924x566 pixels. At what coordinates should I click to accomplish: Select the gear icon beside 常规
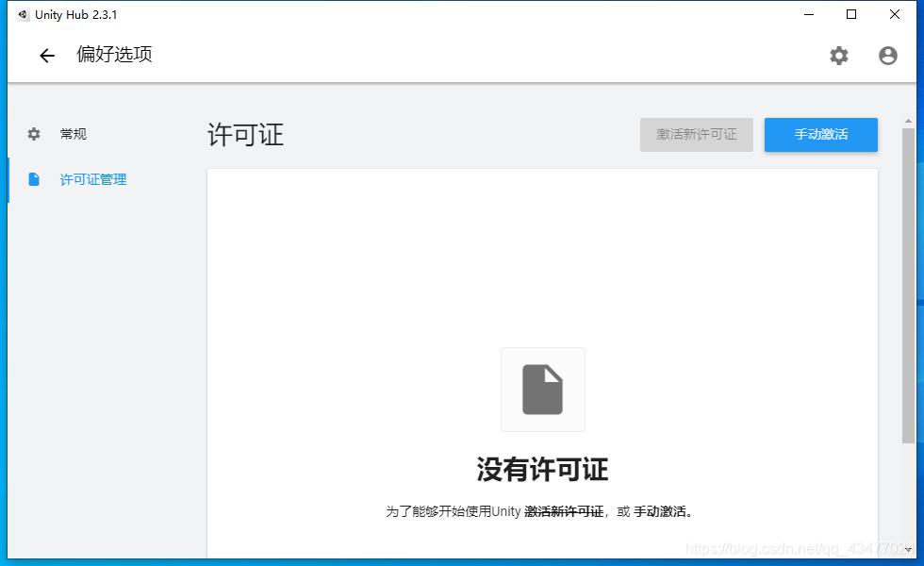coord(33,134)
